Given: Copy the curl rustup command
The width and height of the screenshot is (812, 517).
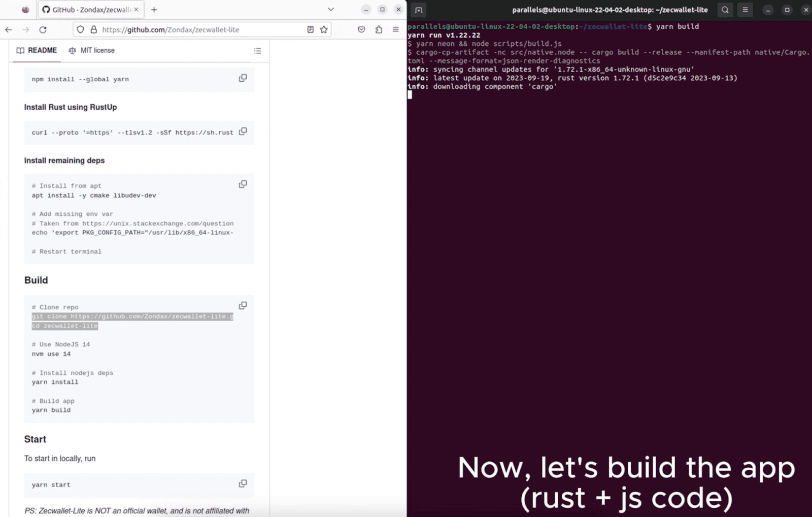Looking at the screenshot, I should coord(243,131).
